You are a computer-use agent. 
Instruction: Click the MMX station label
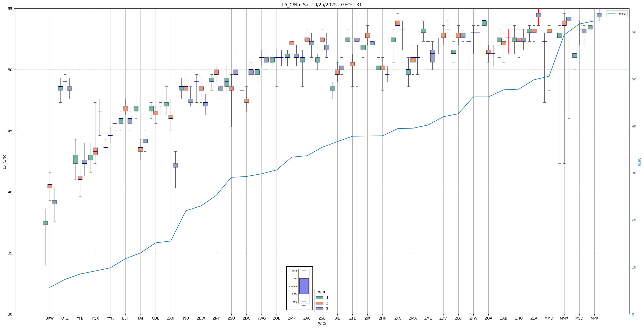pyautogui.click(x=564, y=318)
